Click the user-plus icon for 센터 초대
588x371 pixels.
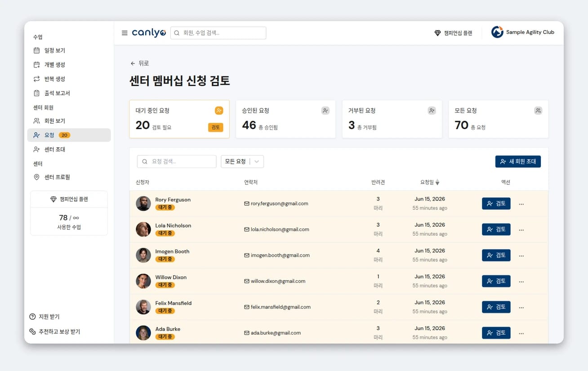[x=37, y=149]
